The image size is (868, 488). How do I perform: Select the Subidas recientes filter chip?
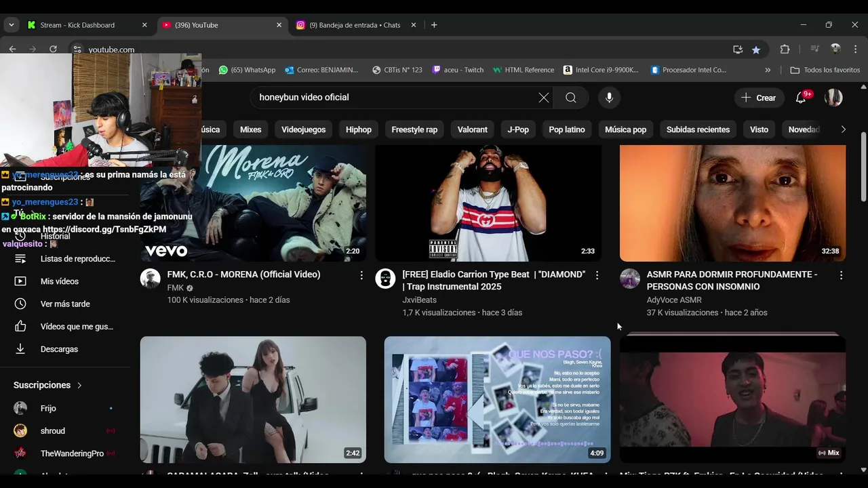click(x=698, y=129)
